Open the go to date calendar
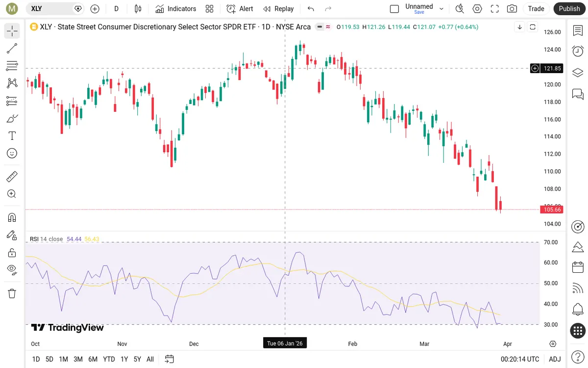588x368 pixels. tap(170, 359)
